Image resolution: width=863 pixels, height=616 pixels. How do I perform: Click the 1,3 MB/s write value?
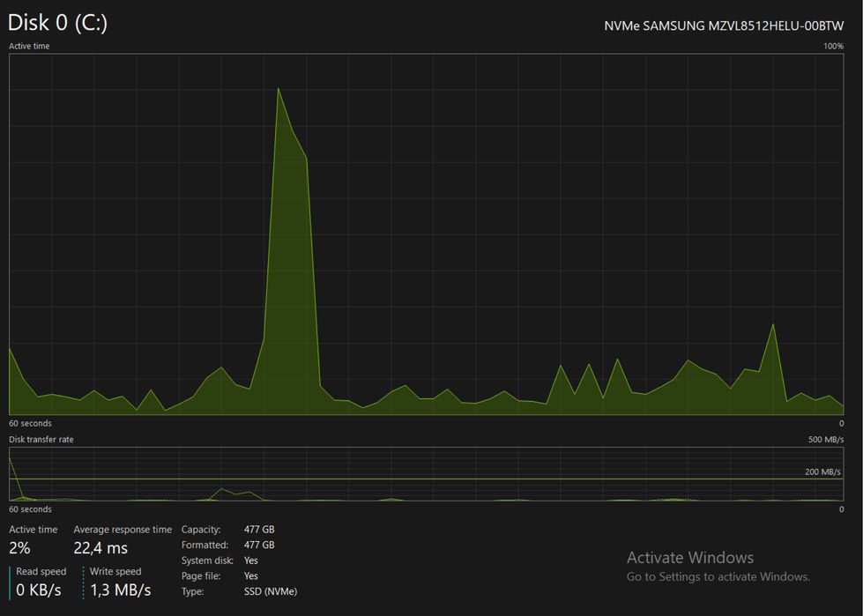(121, 590)
